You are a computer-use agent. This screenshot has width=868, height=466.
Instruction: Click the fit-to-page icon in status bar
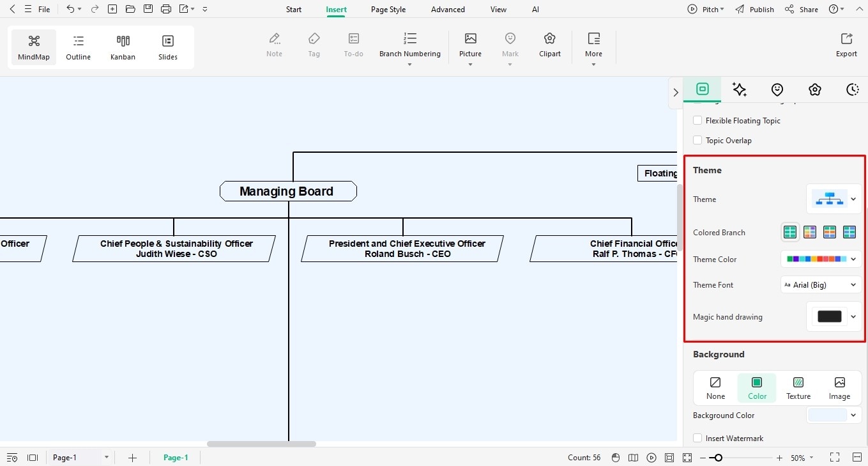[669, 458]
